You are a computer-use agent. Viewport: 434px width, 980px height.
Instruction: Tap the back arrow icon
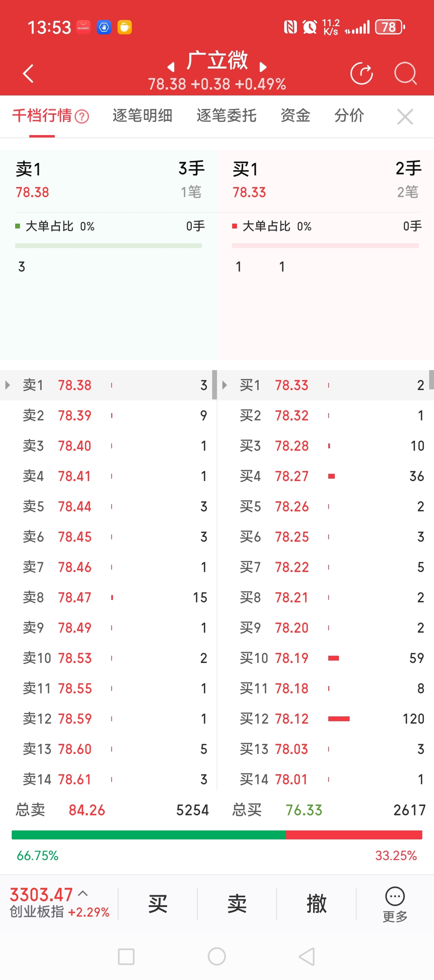(29, 73)
